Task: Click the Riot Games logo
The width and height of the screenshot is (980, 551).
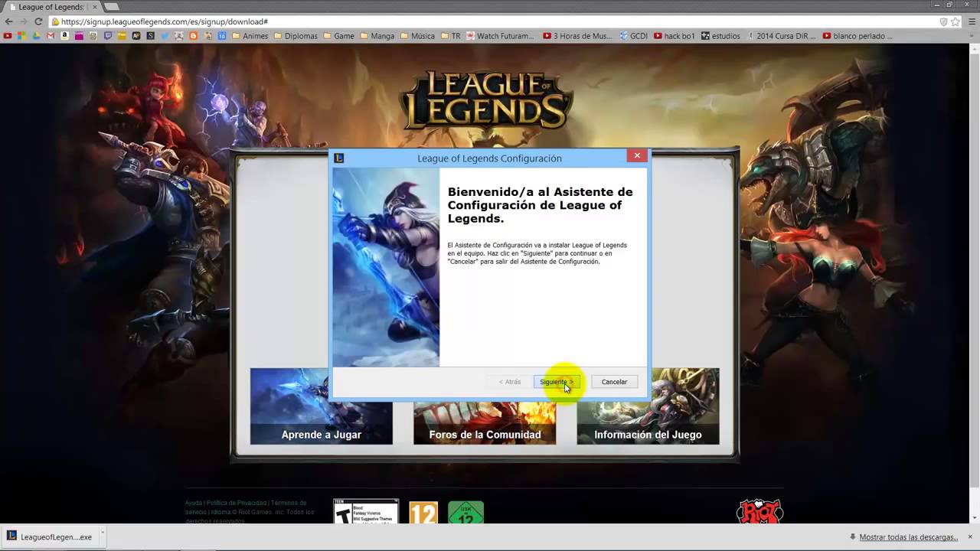Action: point(759,511)
